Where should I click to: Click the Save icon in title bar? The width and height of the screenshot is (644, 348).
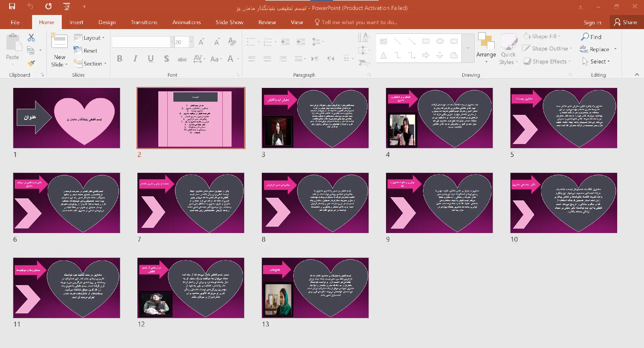click(12, 6)
